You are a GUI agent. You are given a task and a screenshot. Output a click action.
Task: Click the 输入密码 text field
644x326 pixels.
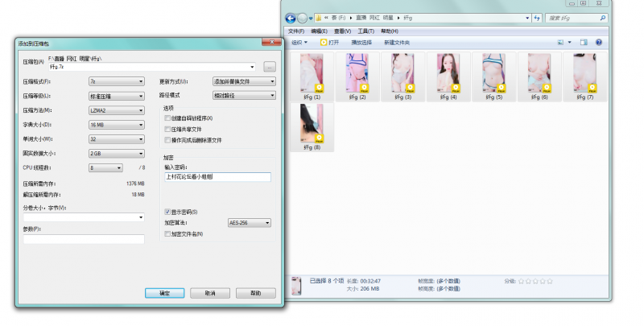click(x=217, y=177)
